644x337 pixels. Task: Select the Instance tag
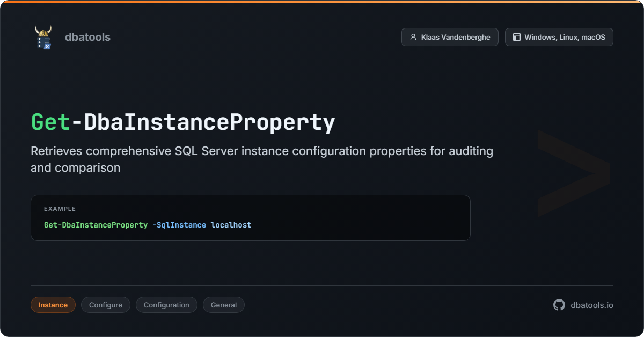53,305
